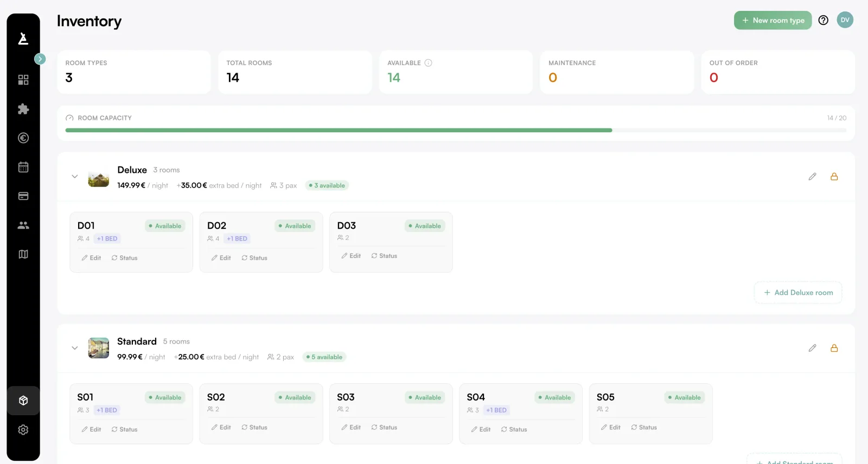
Task: Collapse the Standard room type section
Action: (75, 348)
